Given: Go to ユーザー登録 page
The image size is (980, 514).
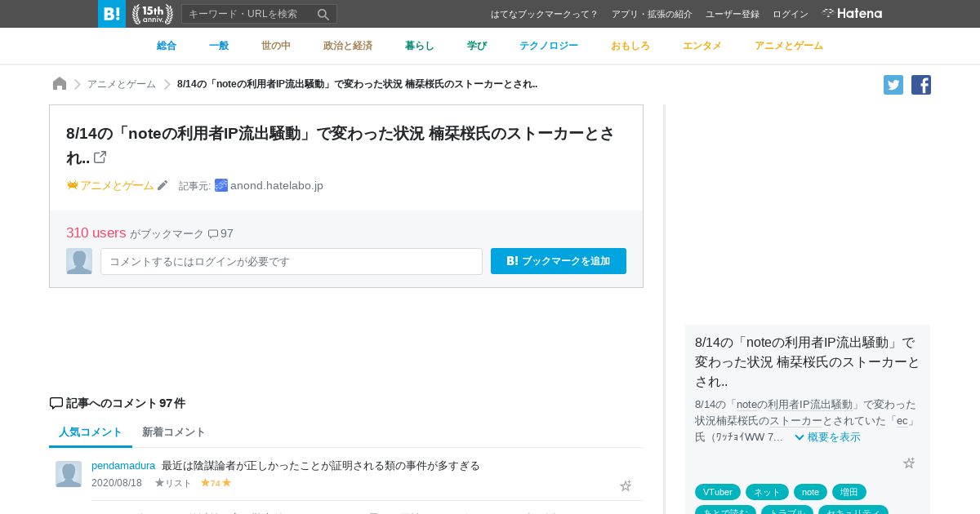Looking at the screenshot, I should click(733, 14).
